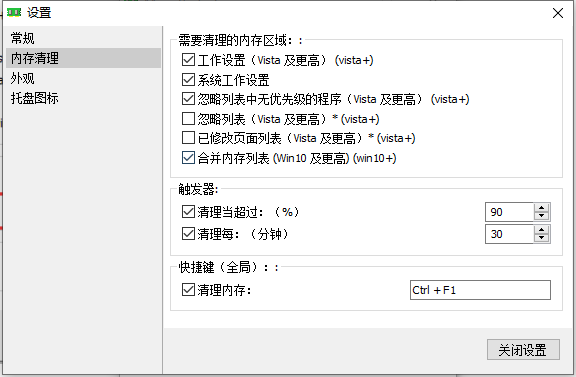Increase the 30 minute interval spinner
Screen dimensions: 576x377
[x=541, y=230]
